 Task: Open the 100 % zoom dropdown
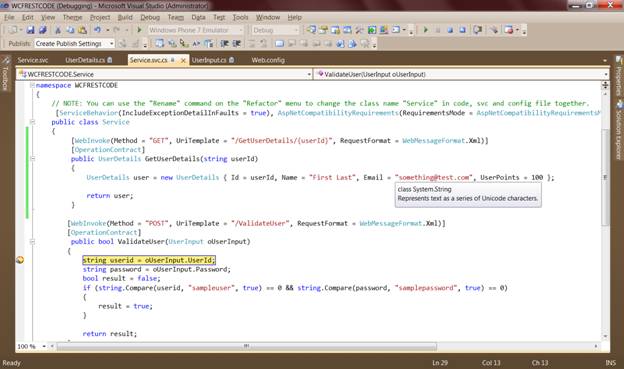(x=44, y=346)
